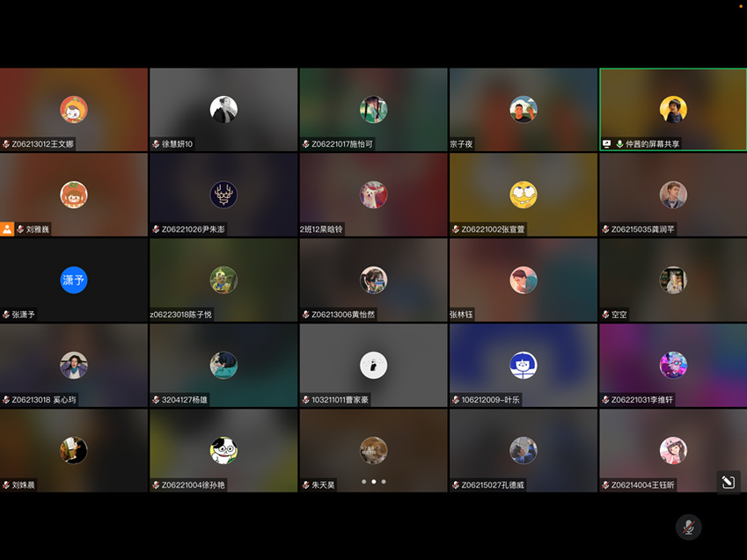Select the tile of Z06221031李维轩

(672, 365)
